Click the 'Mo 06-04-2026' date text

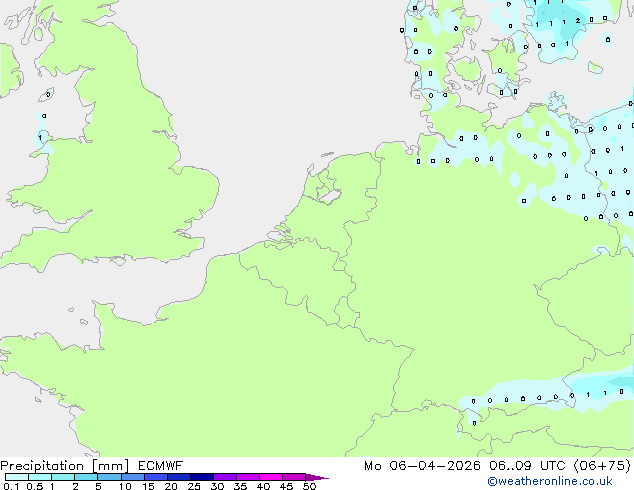coord(422,466)
